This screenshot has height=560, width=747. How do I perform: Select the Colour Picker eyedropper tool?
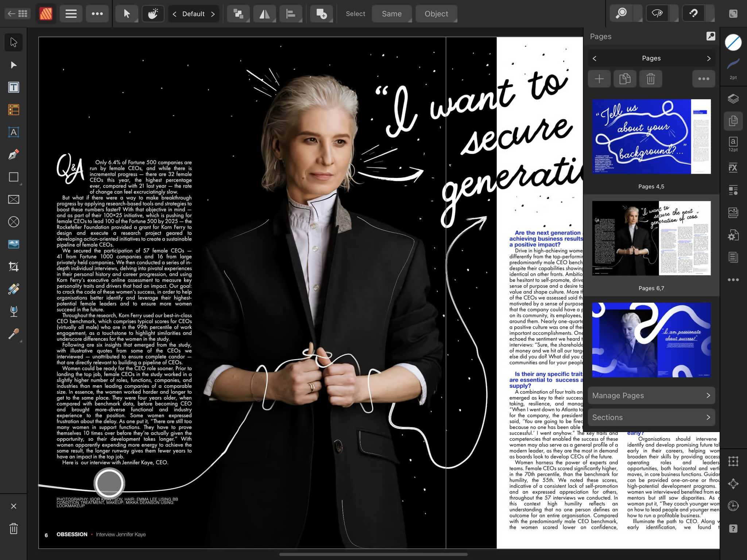[x=13, y=334]
